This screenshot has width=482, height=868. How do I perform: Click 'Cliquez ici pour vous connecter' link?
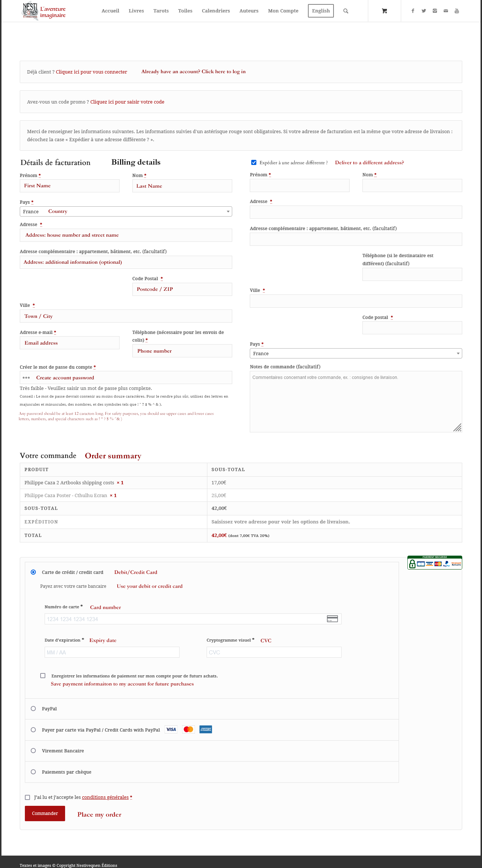coord(91,72)
